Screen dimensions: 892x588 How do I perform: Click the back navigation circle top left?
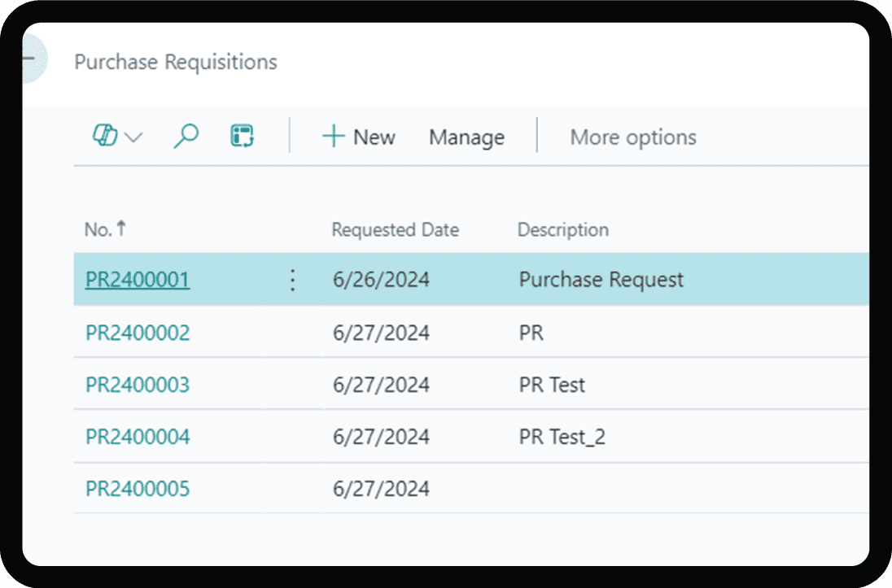(33, 59)
